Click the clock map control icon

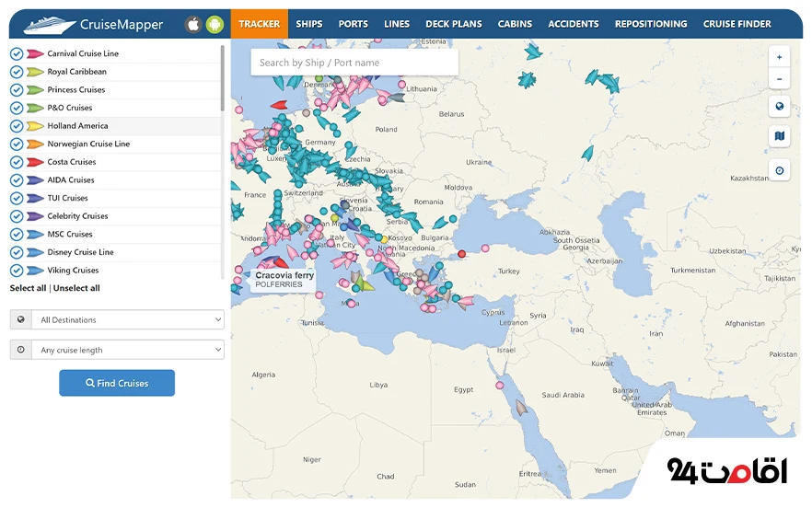click(779, 170)
